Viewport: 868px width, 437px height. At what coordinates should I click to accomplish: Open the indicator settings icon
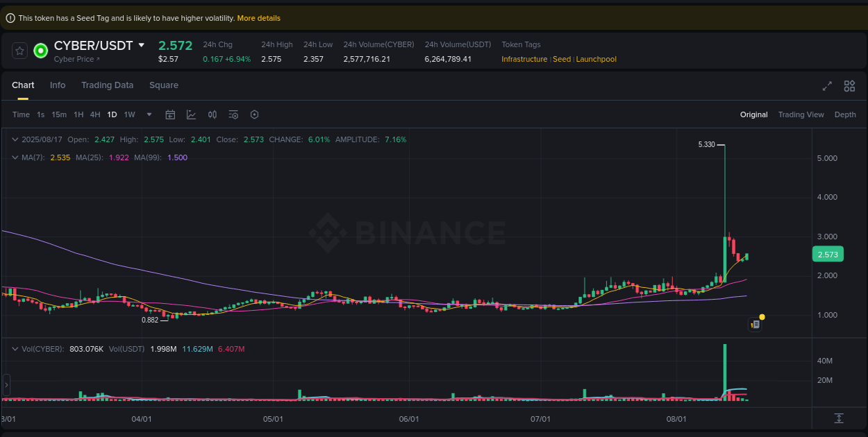[233, 114]
